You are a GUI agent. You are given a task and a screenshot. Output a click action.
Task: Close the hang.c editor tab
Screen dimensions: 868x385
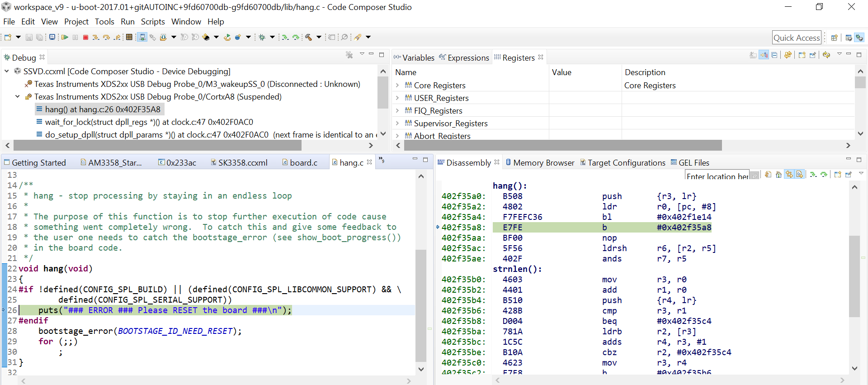[369, 162]
